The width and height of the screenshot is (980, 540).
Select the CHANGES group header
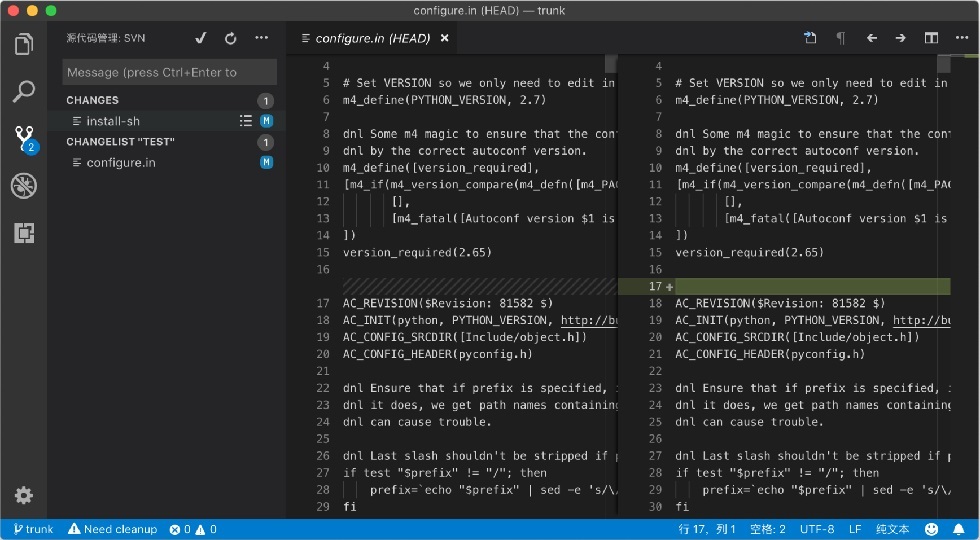click(x=92, y=100)
